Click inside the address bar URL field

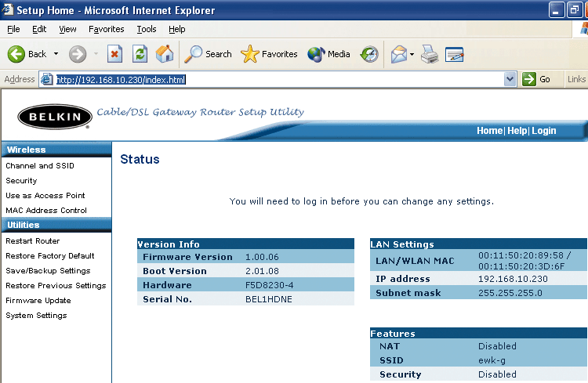tap(274, 79)
